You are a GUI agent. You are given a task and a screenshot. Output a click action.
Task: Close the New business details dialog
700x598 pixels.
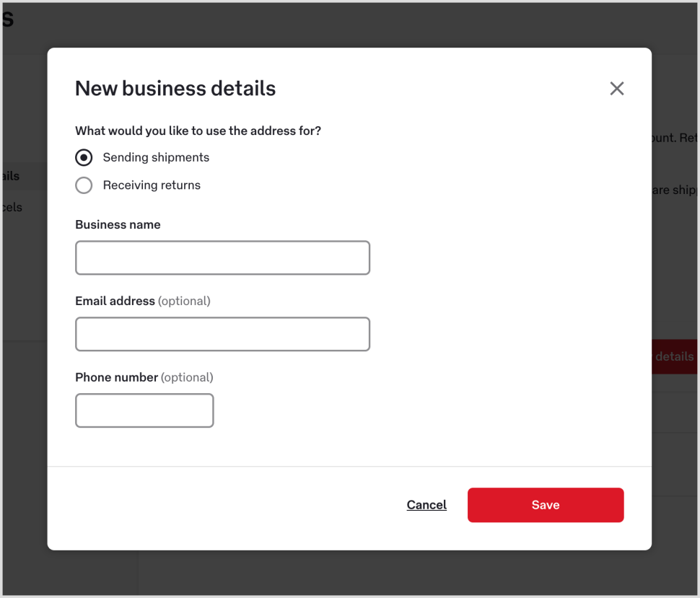coord(616,89)
